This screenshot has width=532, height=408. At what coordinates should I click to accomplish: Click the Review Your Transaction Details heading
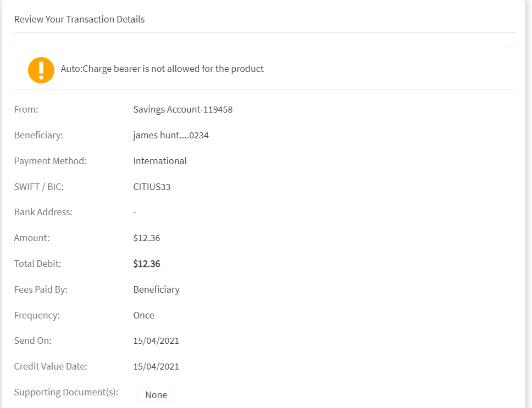coord(79,19)
